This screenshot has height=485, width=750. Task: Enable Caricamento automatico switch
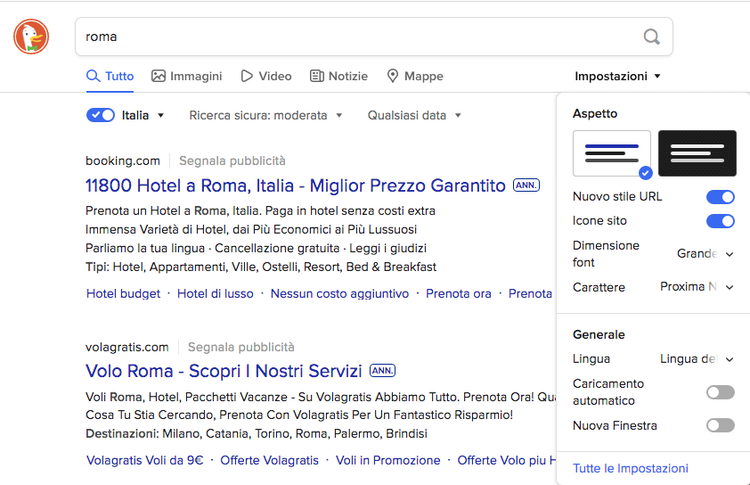tap(720, 392)
